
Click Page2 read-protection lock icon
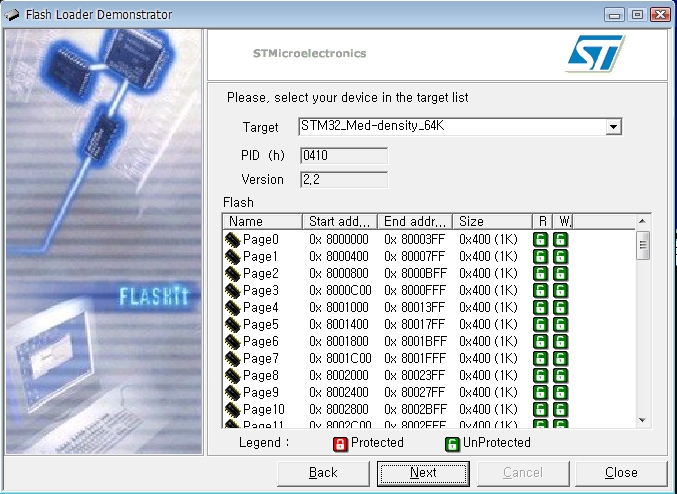[x=540, y=274]
